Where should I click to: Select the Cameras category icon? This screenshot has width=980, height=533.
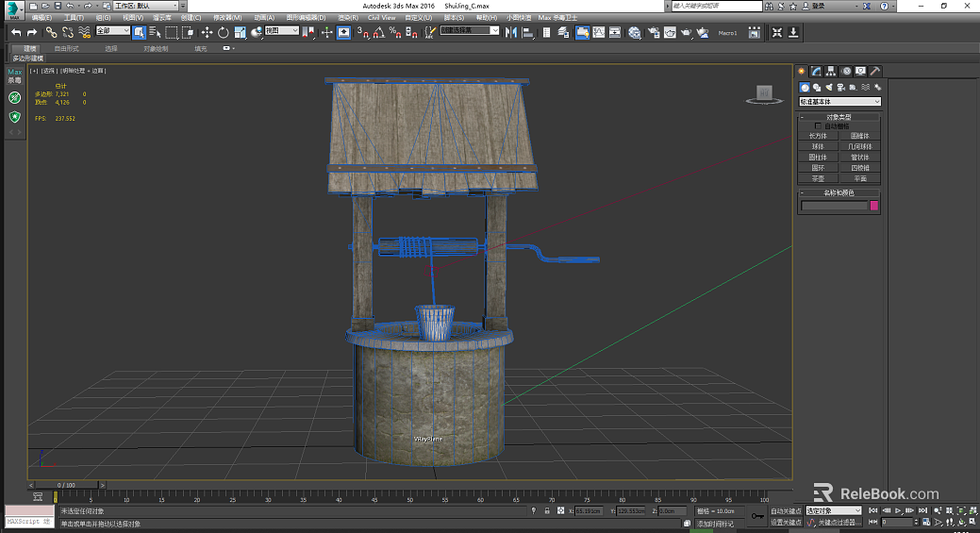840,88
